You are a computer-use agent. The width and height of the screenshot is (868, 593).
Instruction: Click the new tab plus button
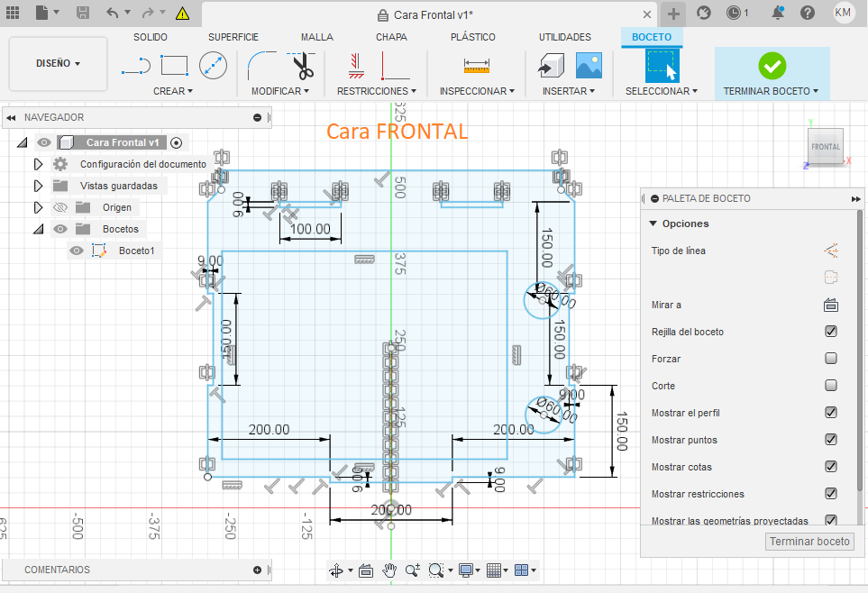pyautogui.click(x=673, y=14)
